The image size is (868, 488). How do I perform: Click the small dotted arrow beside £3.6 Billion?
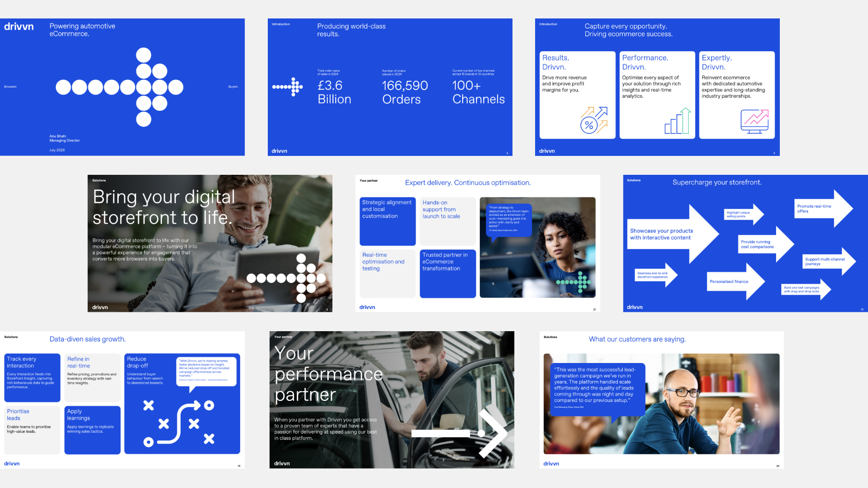[288, 87]
